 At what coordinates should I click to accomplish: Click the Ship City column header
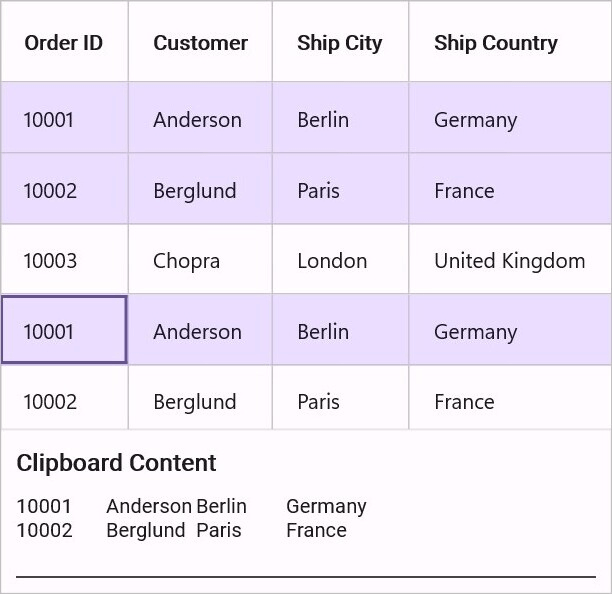tap(340, 42)
